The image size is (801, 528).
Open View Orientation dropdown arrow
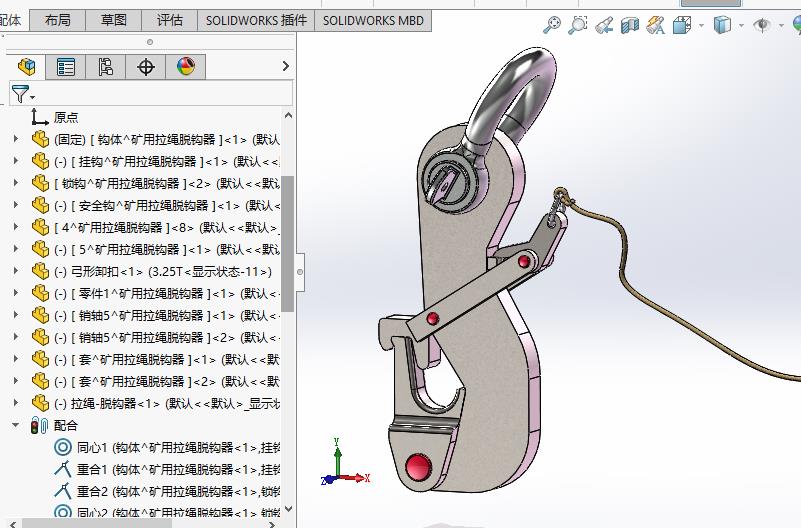pyautogui.click(x=701, y=26)
